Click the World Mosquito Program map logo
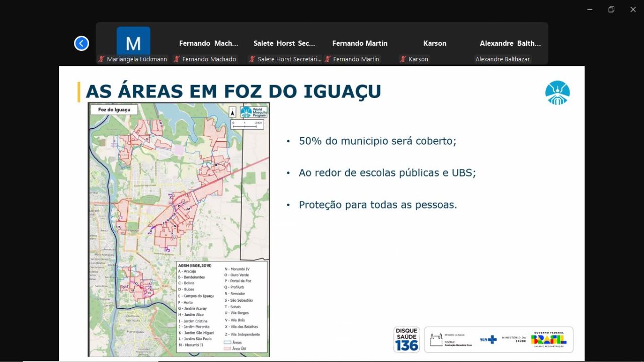 253,112
